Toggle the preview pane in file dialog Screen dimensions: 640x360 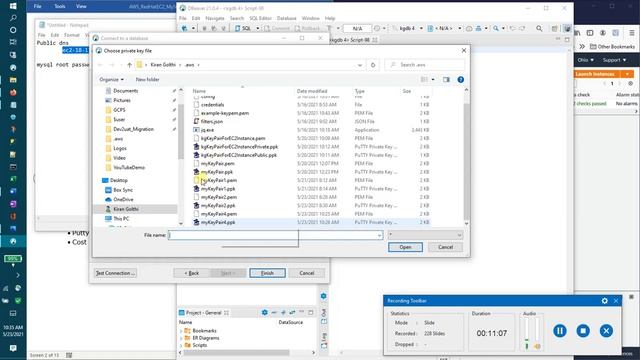tap(446, 80)
